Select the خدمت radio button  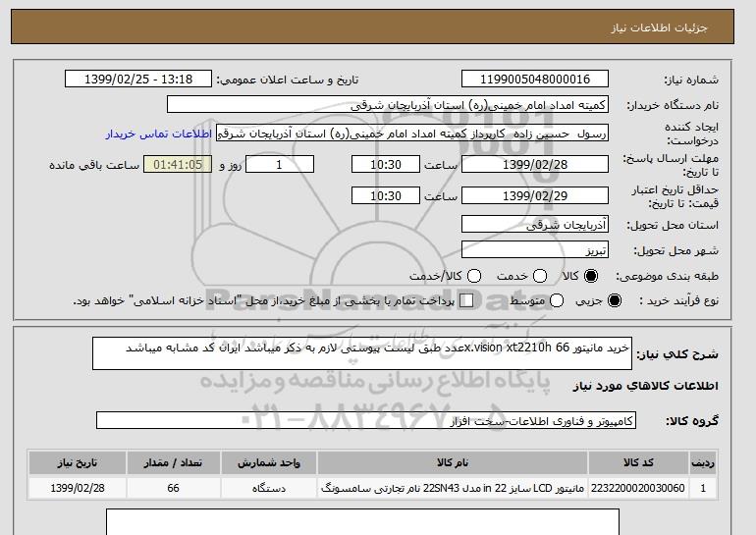coord(540,276)
